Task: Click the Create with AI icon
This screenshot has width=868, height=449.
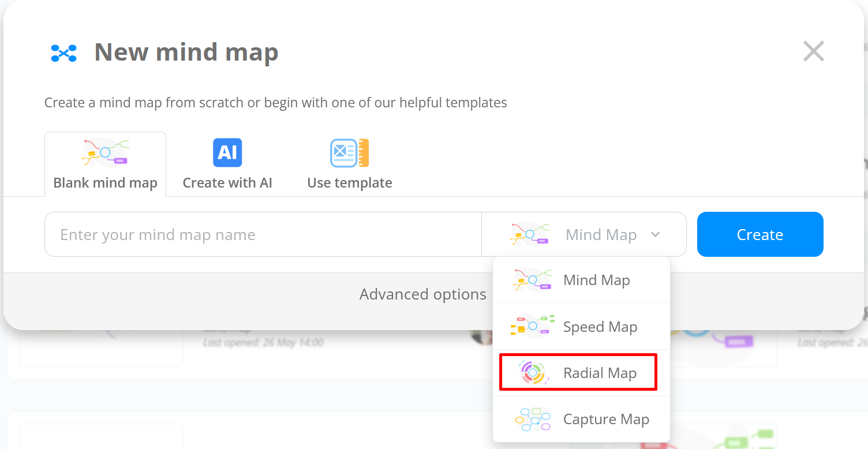Action: click(x=227, y=152)
